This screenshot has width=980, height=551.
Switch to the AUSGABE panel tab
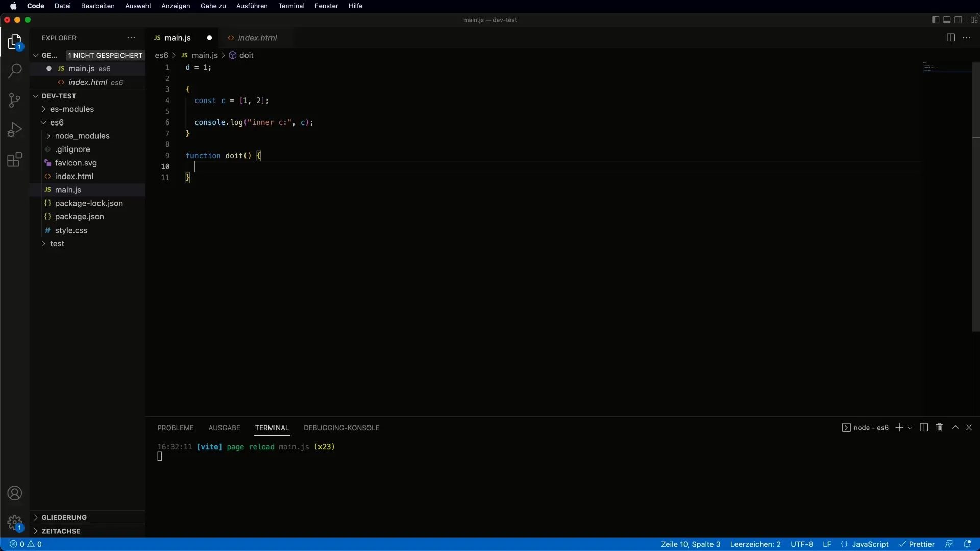[x=224, y=428]
